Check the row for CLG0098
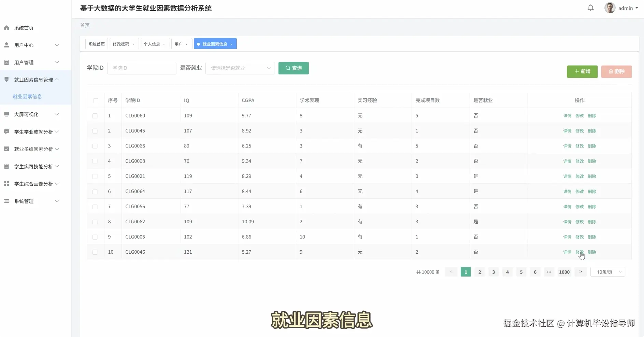 click(95, 161)
